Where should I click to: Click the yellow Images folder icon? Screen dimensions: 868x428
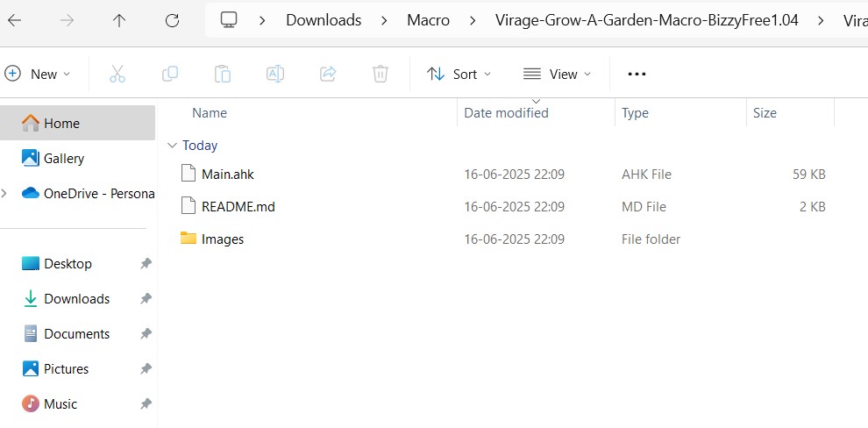coord(189,238)
